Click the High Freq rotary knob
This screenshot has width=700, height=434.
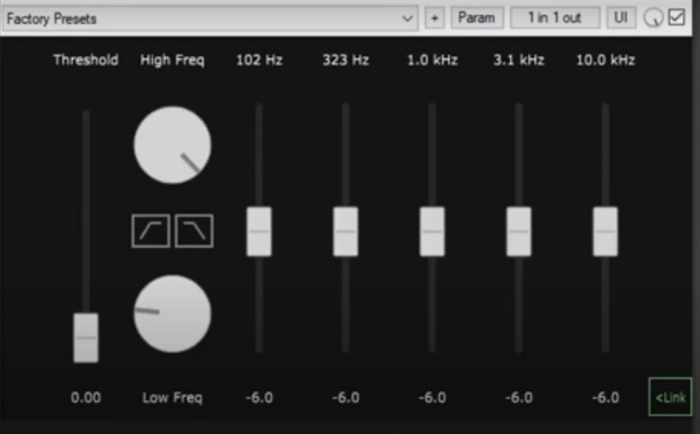tap(172, 145)
